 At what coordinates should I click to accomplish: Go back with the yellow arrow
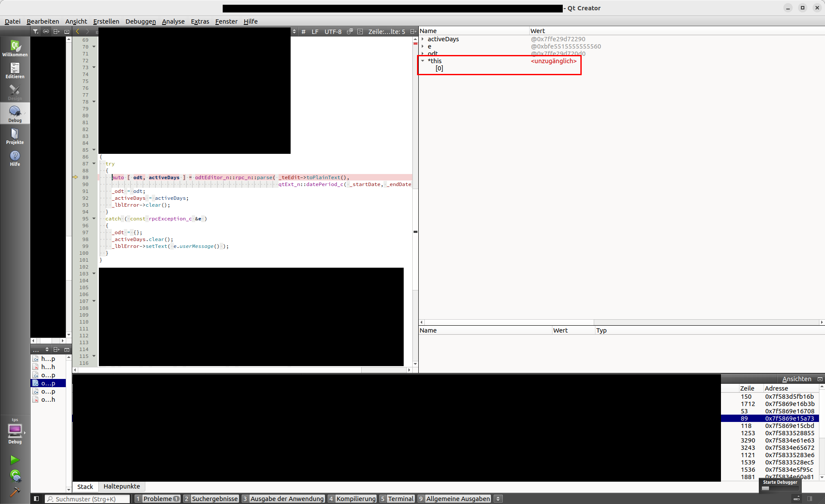click(x=78, y=31)
